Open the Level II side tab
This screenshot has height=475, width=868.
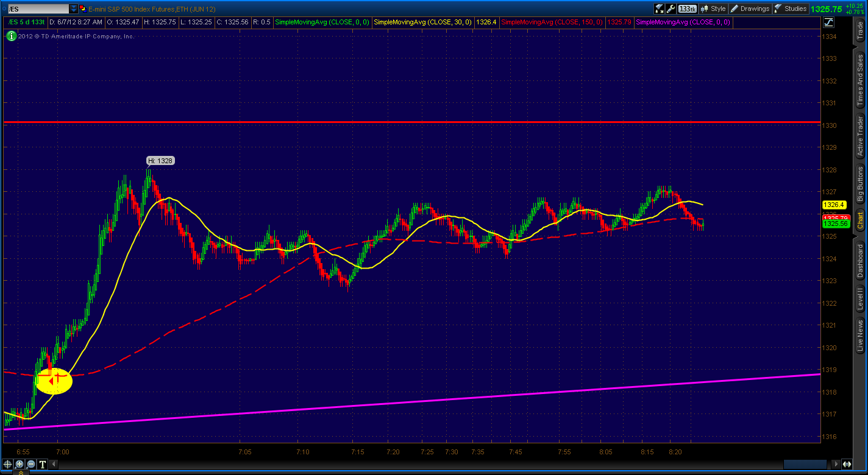point(860,299)
